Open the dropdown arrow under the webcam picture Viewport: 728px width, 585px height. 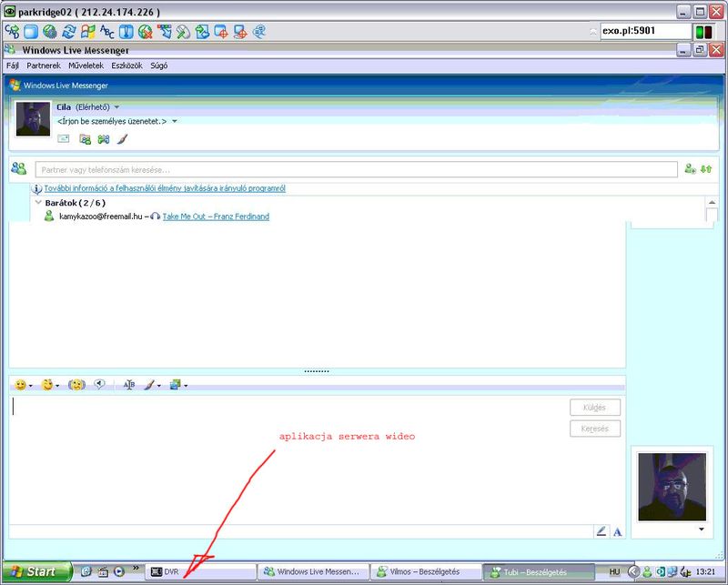pyautogui.click(x=701, y=530)
